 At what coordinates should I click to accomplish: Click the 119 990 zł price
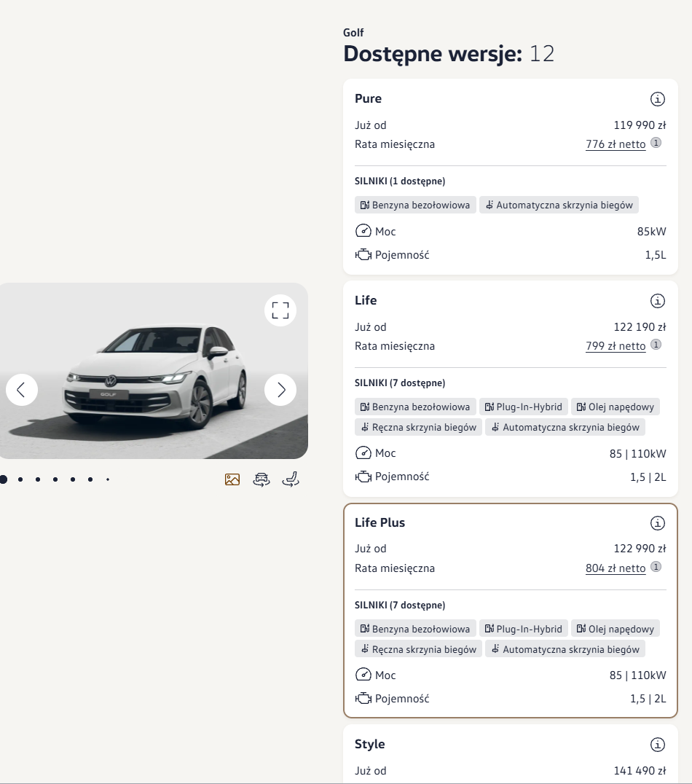tap(640, 125)
